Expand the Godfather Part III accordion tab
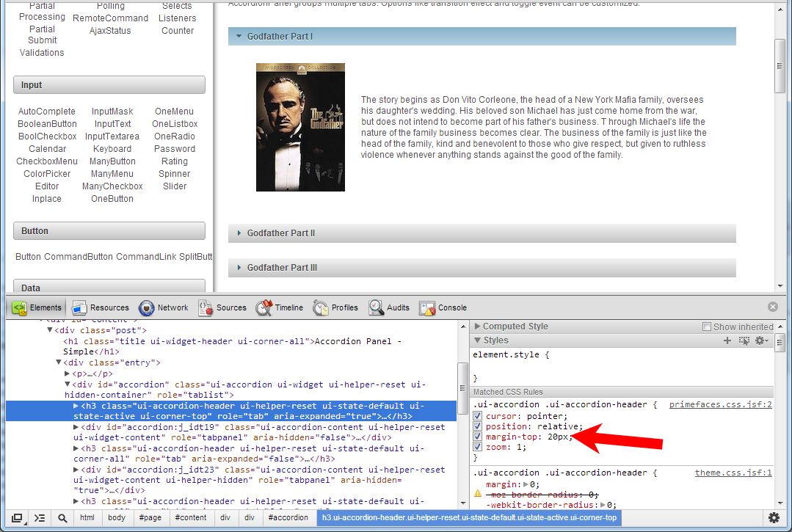This screenshot has width=792, height=532. pyautogui.click(x=482, y=268)
